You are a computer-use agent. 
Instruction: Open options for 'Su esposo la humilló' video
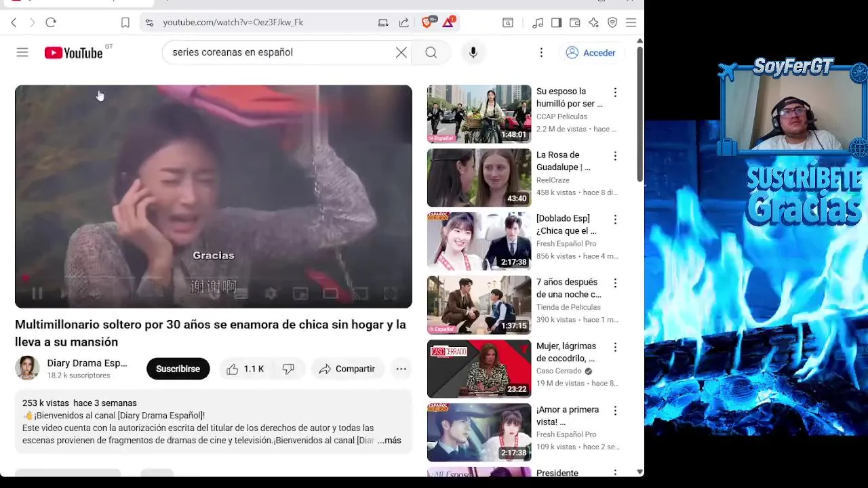tap(615, 92)
